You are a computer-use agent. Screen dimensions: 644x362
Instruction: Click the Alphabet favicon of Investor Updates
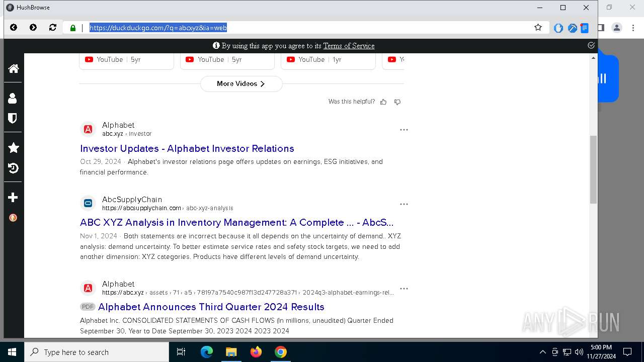pos(88,129)
